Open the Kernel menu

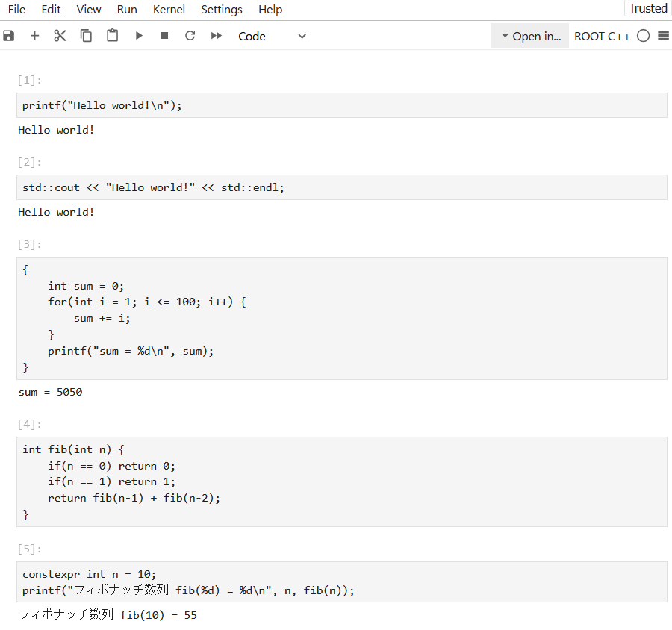169,10
